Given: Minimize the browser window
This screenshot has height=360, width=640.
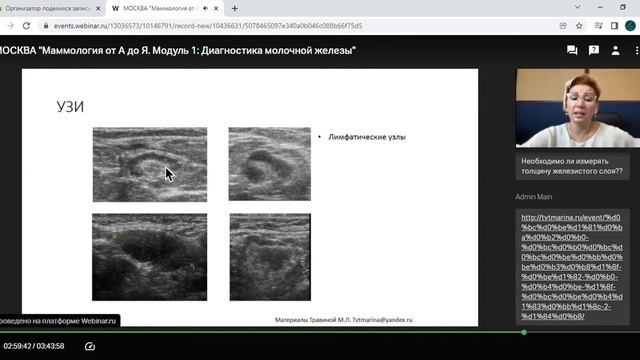Looking at the screenshot, I should click(x=600, y=7).
